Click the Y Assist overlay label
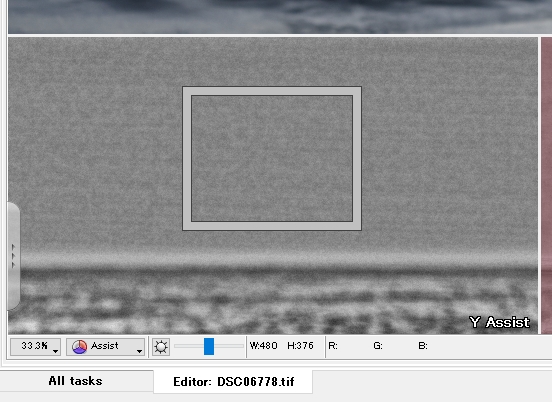This screenshot has width=552, height=402. (x=500, y=322)
